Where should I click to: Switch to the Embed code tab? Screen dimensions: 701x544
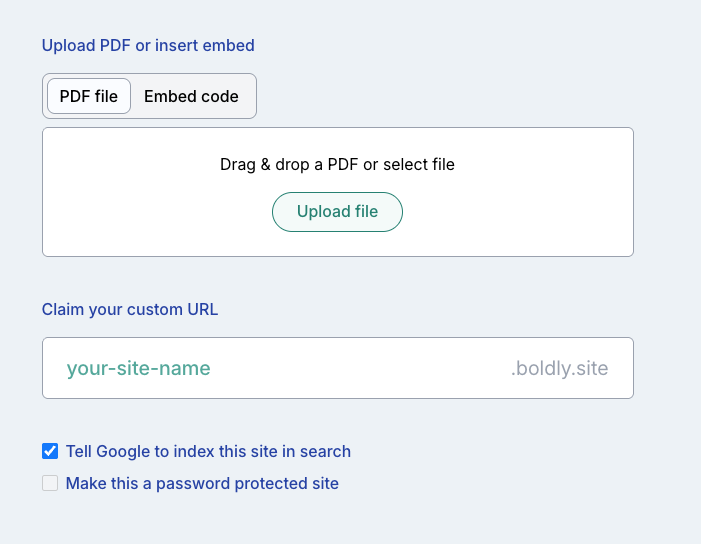(191, 96)
